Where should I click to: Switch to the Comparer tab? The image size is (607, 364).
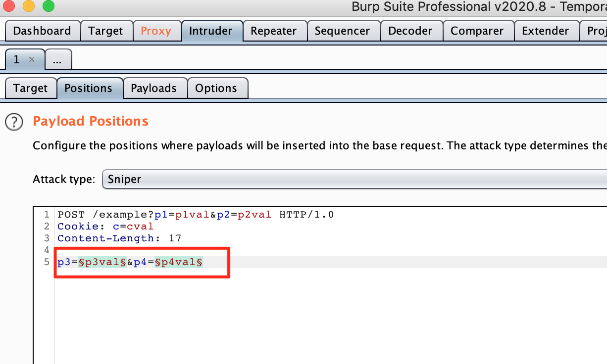[477, 31]
